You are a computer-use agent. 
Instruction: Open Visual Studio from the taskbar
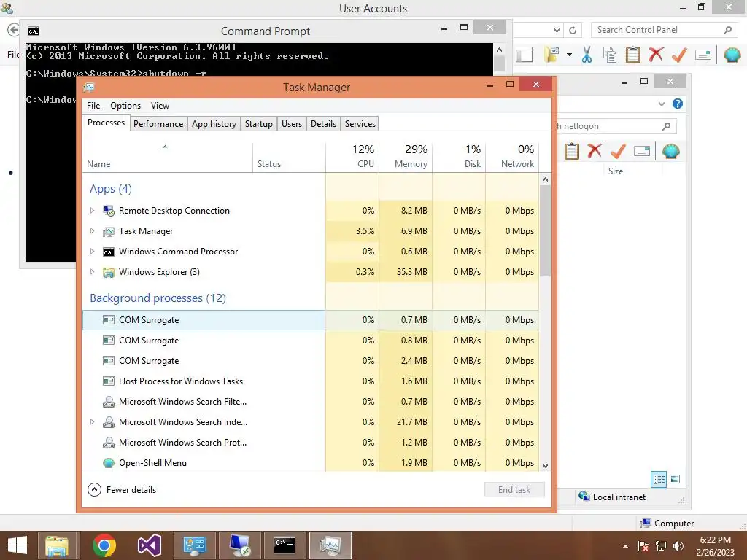[x=149, y=545]
